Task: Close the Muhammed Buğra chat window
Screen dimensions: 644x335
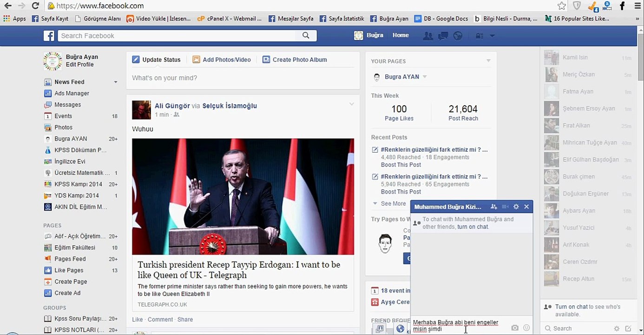Action: [x=526, y=207]
